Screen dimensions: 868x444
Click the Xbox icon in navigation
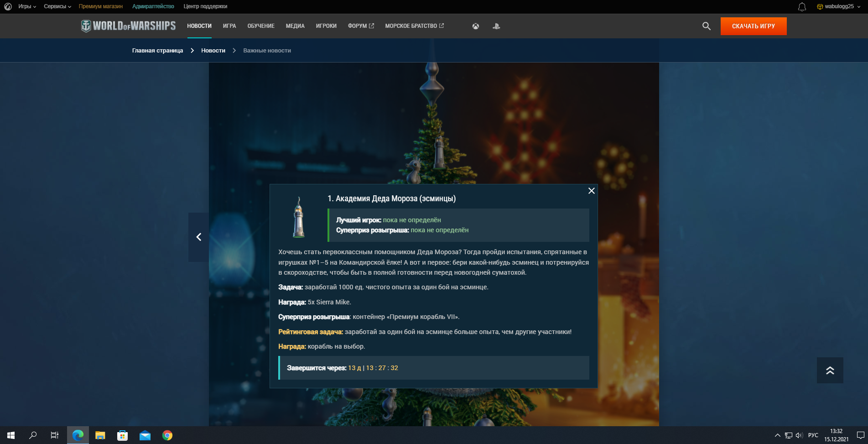coord(476,26)
